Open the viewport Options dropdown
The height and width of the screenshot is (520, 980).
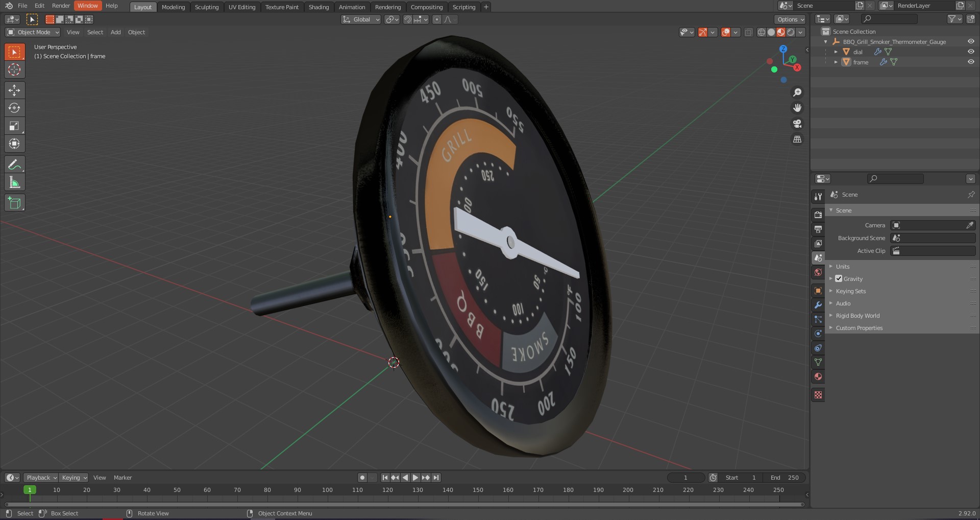(x=790, y=19)
